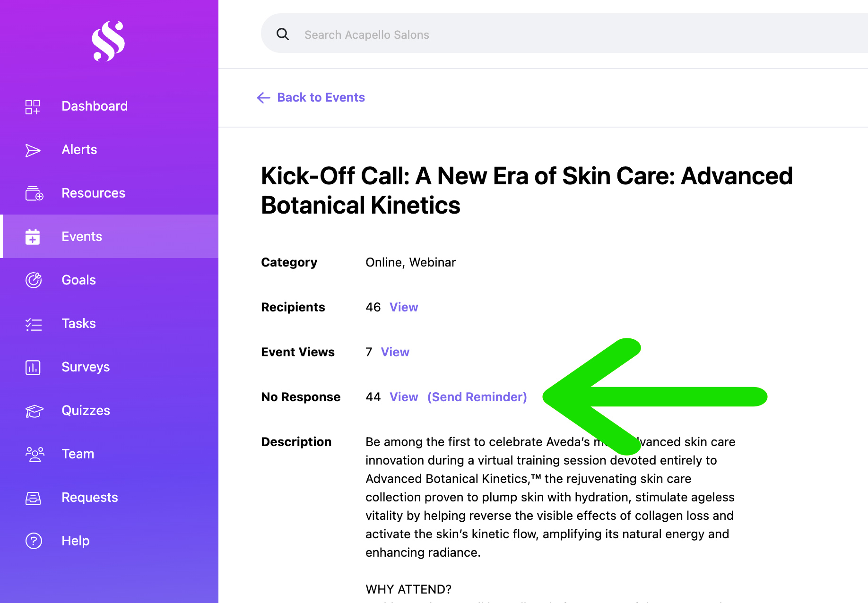The width and height of the screenshot is (868, 603).
Task: Click the event views count "7"
Action: pos(369,352)
